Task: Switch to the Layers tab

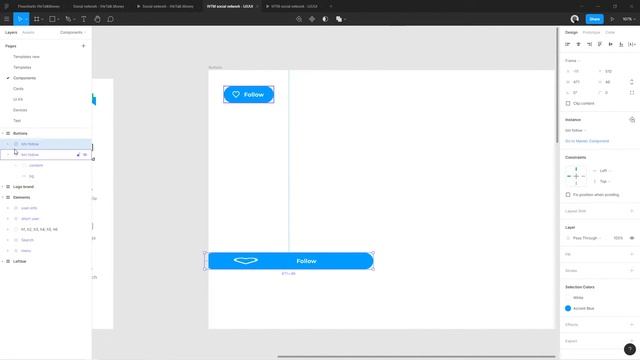Action: [x=11, y=32]
